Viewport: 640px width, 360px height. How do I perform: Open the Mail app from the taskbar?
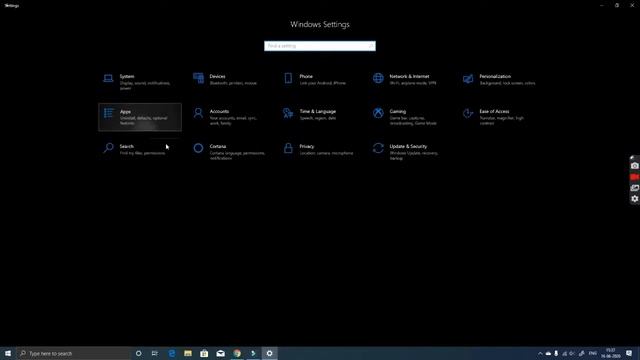point(220,353)
